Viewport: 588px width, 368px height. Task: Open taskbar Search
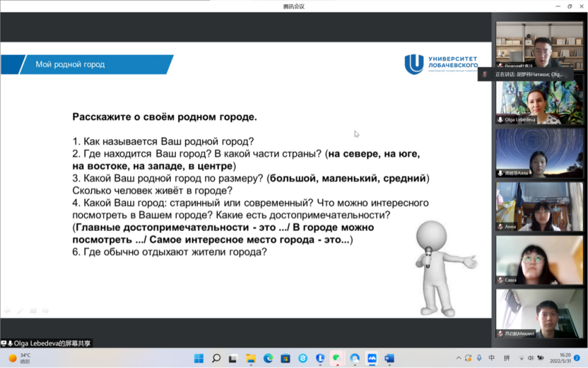click(x=216, y=358)
